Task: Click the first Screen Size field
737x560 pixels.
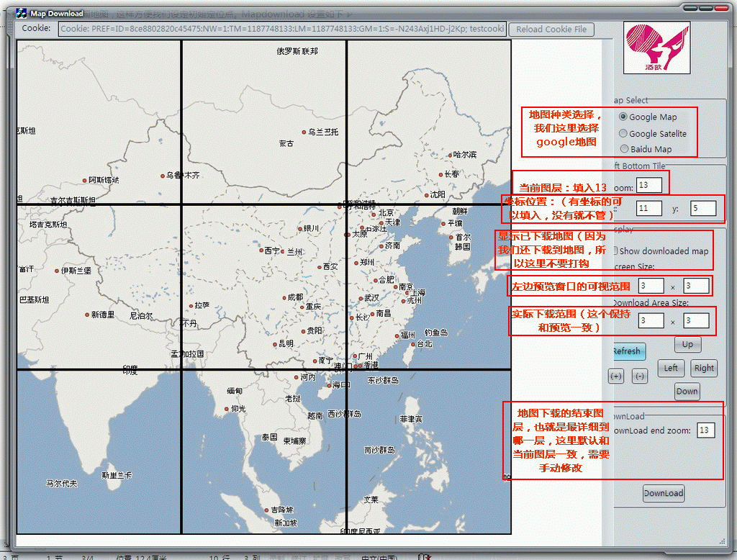Action: pyautogui.click(x=651, y=286)
